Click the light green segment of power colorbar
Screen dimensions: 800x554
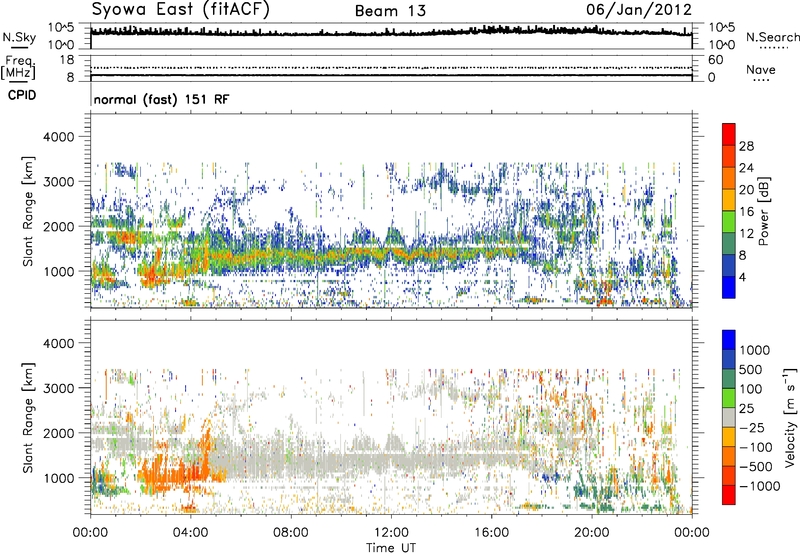click(x=729, y=222)
